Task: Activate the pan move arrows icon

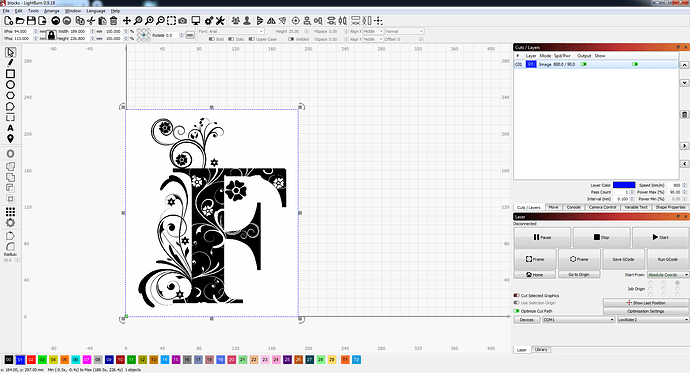Action: coord(127,21)
